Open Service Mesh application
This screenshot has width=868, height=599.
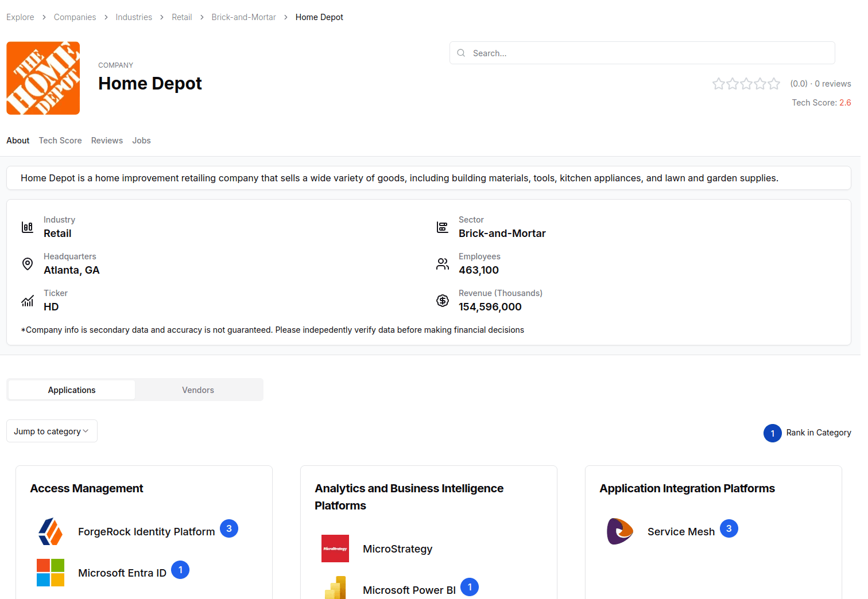point(681,532)
